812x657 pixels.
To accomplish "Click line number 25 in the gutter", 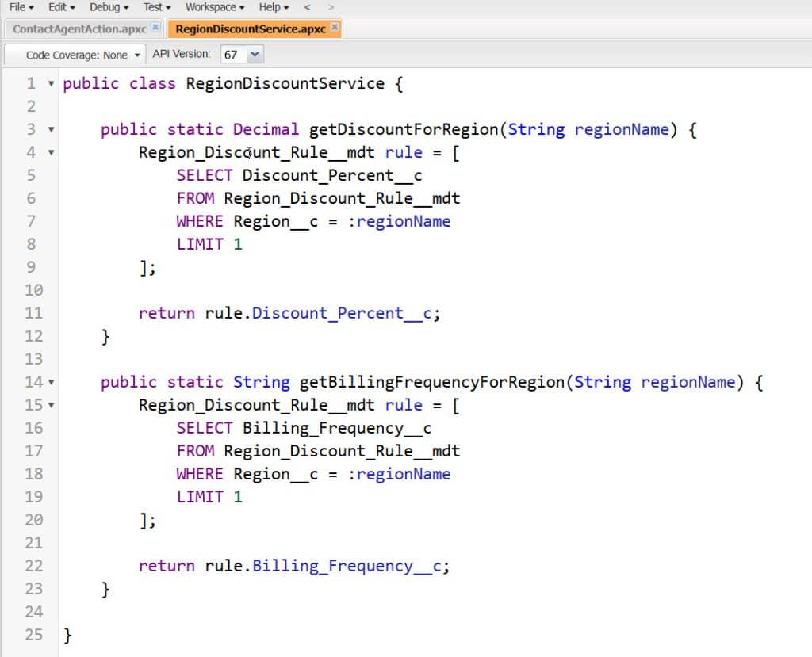I will tap(33, 635).
